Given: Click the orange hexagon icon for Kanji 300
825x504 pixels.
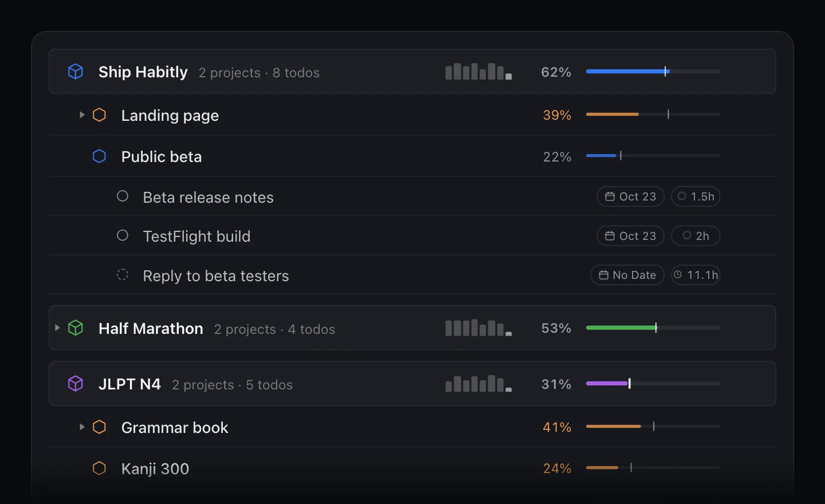Looking at the screenshot, I should tap(100, 468).
